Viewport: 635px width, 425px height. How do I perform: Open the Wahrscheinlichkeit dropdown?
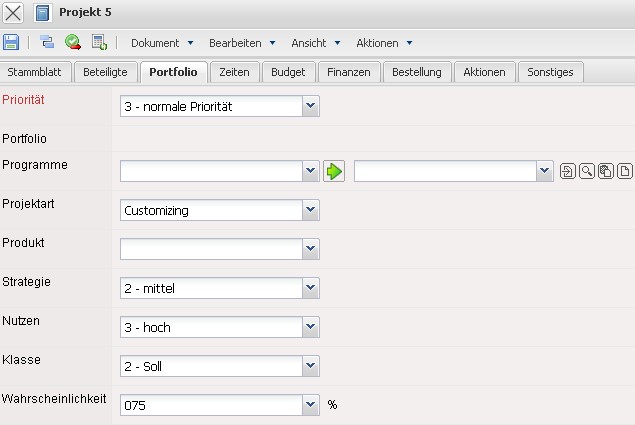click(310, 405)
